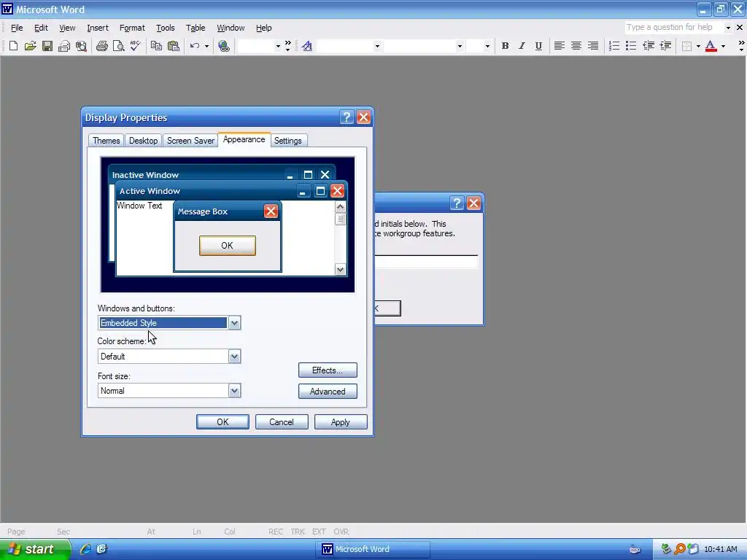This screenshot has width=747, height=560.
Task: Click the 10:41 AM taskbar clock
Action: [720, 549]
